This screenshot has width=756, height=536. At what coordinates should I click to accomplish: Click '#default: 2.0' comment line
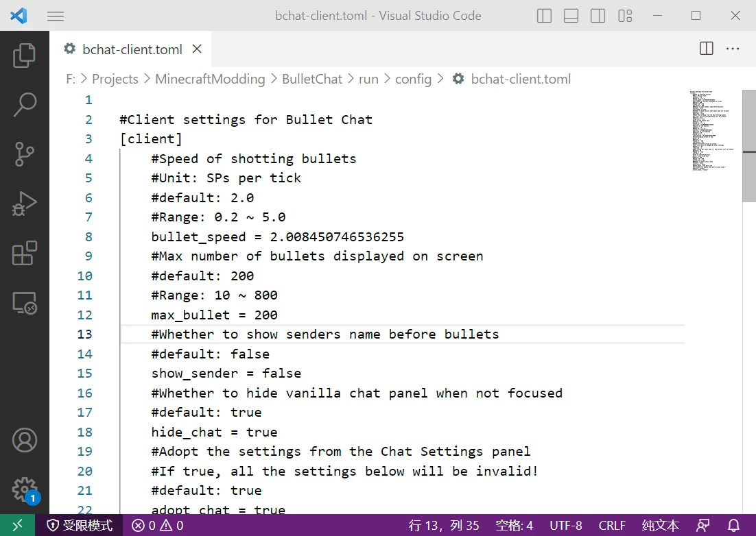pyautogui.click(x=202, y=198)
